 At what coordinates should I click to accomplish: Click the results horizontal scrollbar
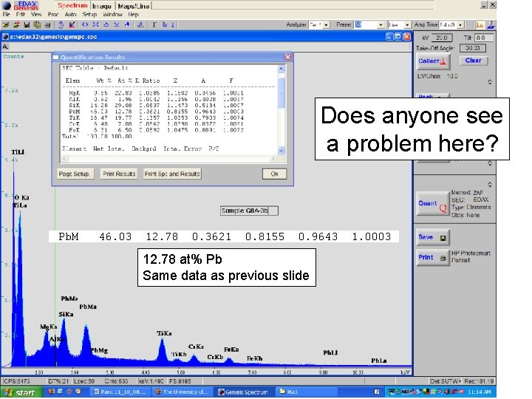[168, 158]
